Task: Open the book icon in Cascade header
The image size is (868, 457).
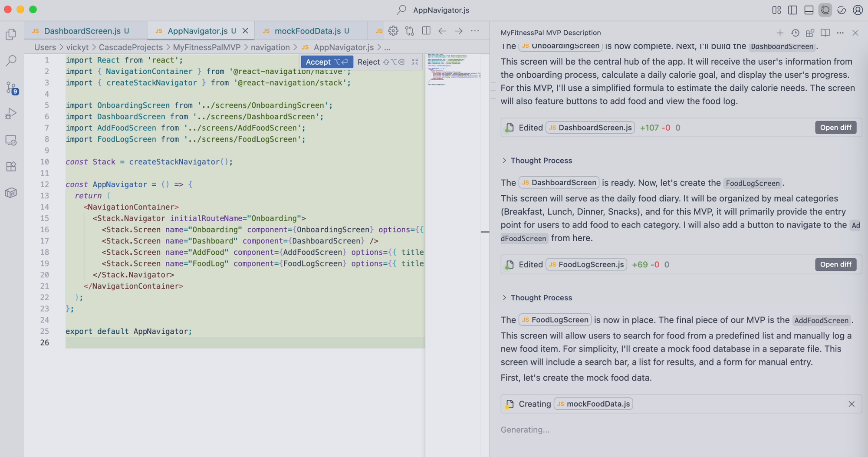Action: [825, 33]
